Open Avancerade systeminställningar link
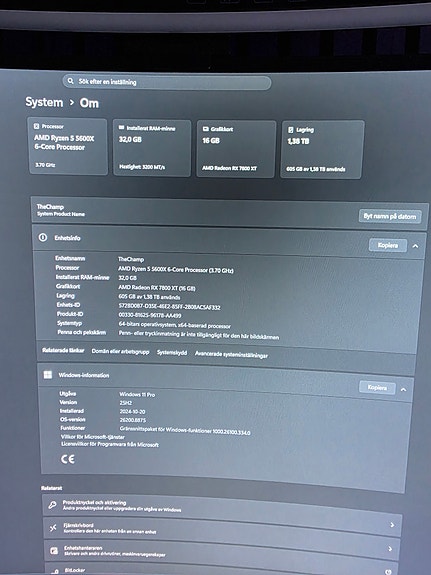The width and height of the screenshot is (431, 575). coord(231,354)
